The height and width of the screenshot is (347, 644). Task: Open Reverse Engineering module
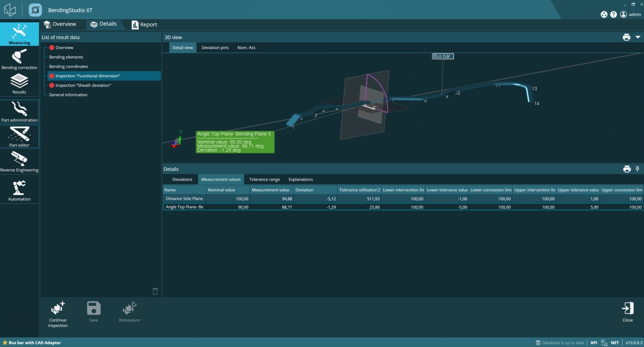coord(19,161)
